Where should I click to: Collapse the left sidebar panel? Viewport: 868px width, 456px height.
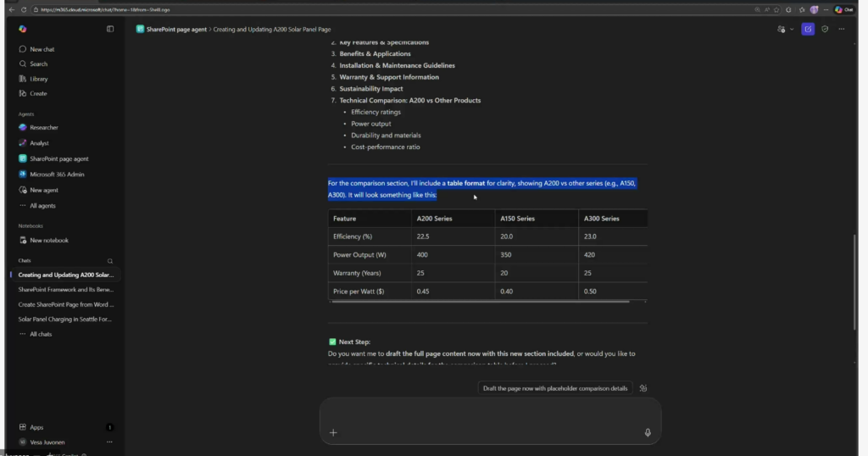(110, 29)
